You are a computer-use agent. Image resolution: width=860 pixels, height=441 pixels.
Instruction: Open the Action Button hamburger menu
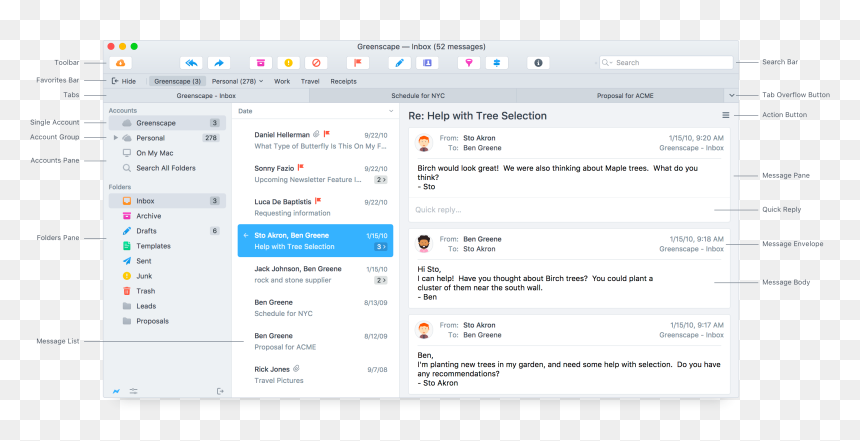(726, 115)
